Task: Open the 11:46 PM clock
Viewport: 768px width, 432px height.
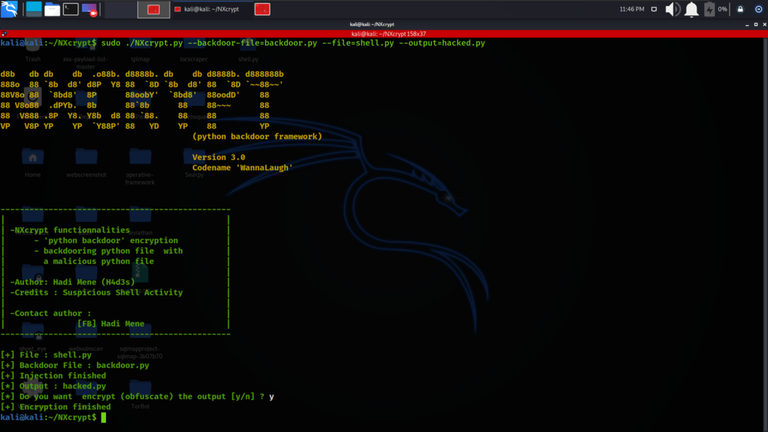Action: point(632,9)
